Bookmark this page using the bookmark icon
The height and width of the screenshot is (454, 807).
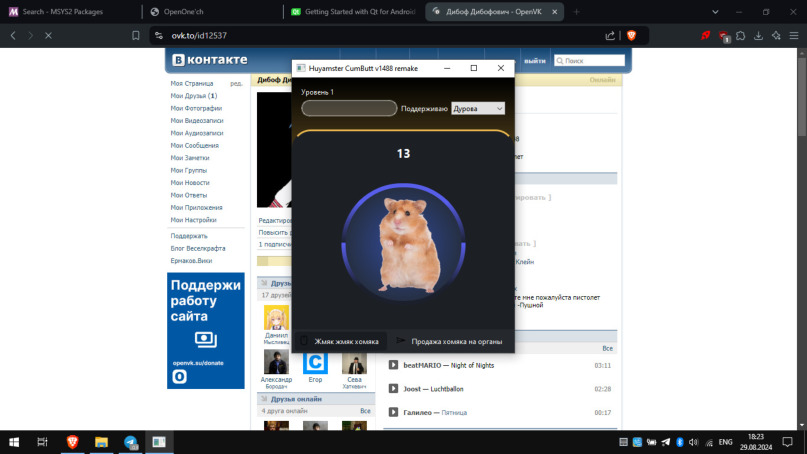click(x=136, y=35)
